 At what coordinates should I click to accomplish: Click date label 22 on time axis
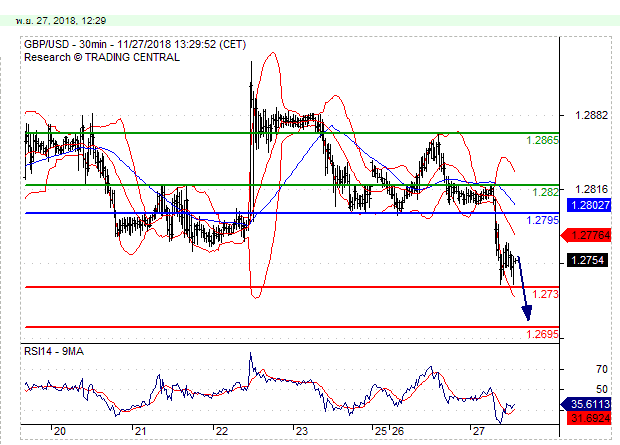[x=221, y=431]
